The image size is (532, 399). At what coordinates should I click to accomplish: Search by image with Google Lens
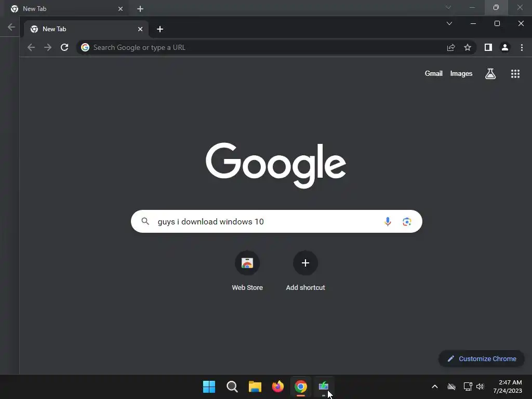tap(407, 221)
